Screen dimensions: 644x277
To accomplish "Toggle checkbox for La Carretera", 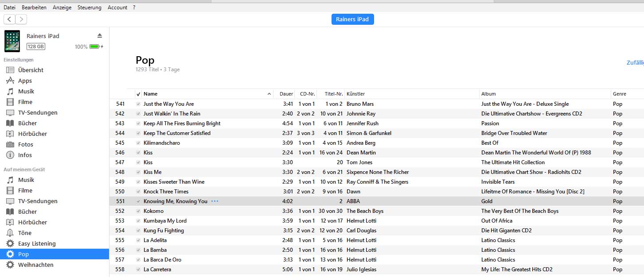I will tap(138, 269).
